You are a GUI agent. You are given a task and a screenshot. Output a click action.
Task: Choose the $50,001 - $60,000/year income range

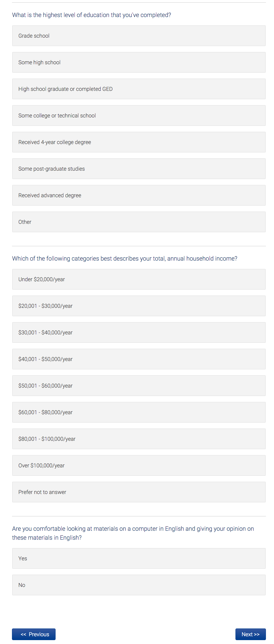tap(139, 386)
